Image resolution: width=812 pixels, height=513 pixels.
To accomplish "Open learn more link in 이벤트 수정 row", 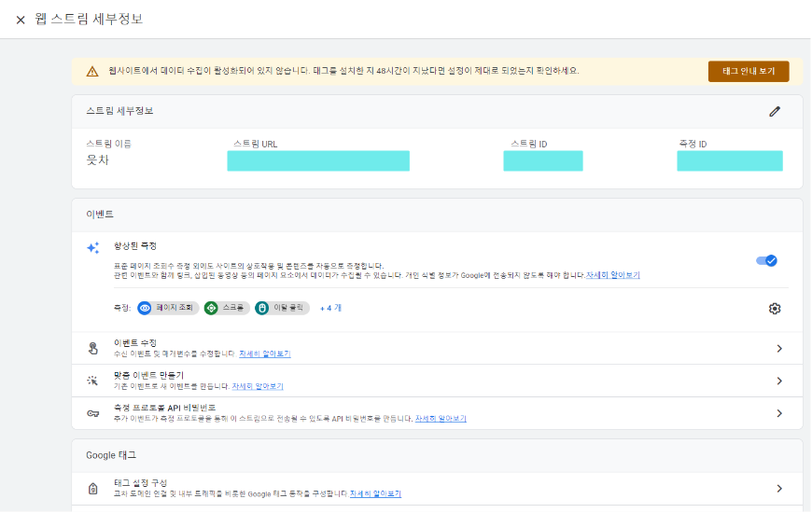I will pyautogui.click(x=265, y=354).
